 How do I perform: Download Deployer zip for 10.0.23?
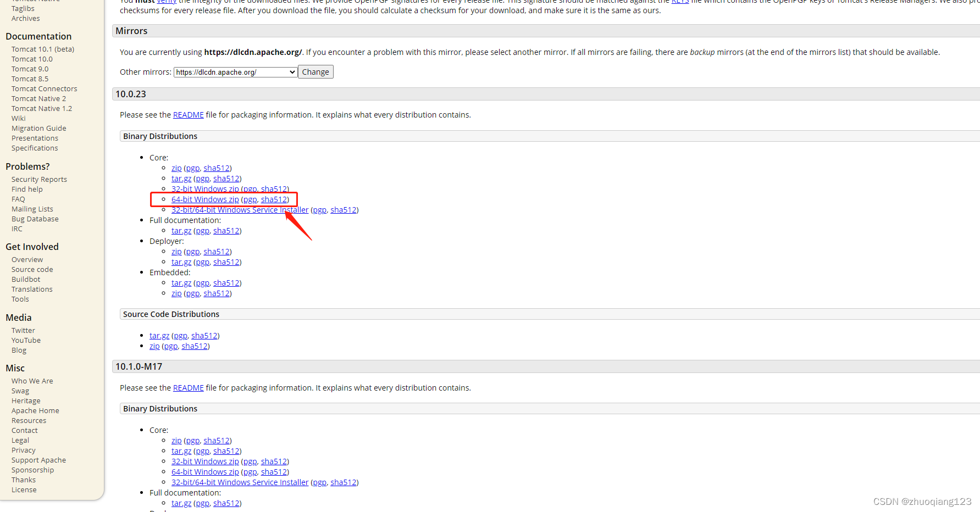click(176, 252)
